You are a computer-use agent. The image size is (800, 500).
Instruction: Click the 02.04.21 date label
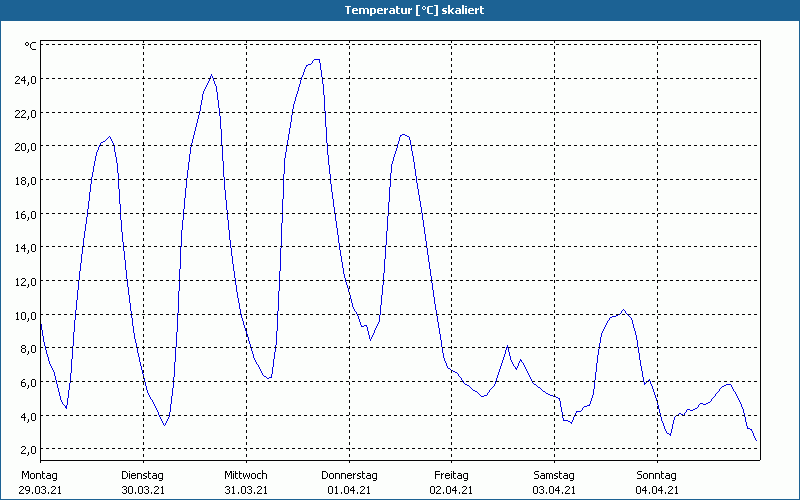click(x=452, y=490)
